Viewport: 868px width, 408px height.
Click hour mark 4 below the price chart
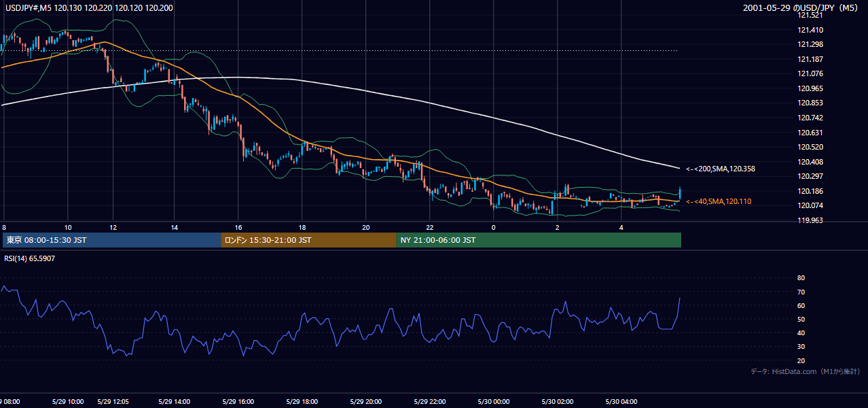click(621, 227)
